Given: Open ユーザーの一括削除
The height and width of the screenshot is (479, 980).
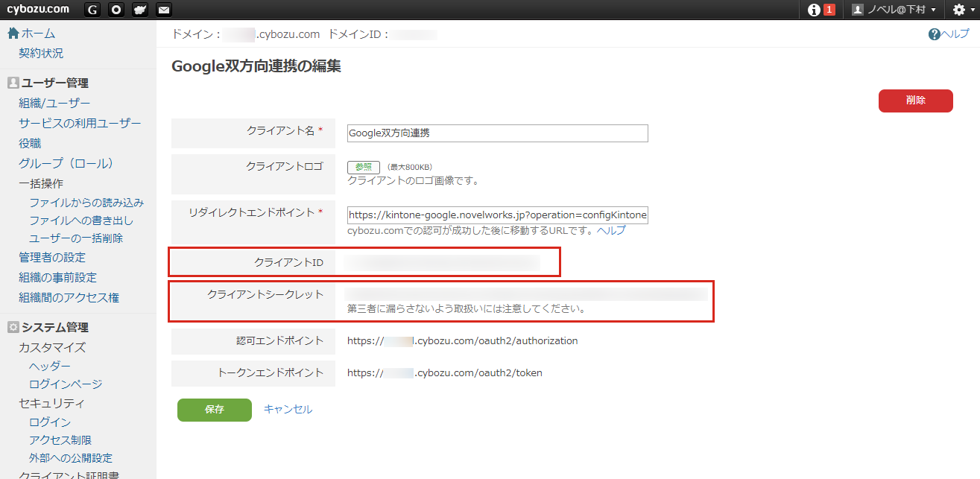Looking at the screenshot, I should pos(76,238).
